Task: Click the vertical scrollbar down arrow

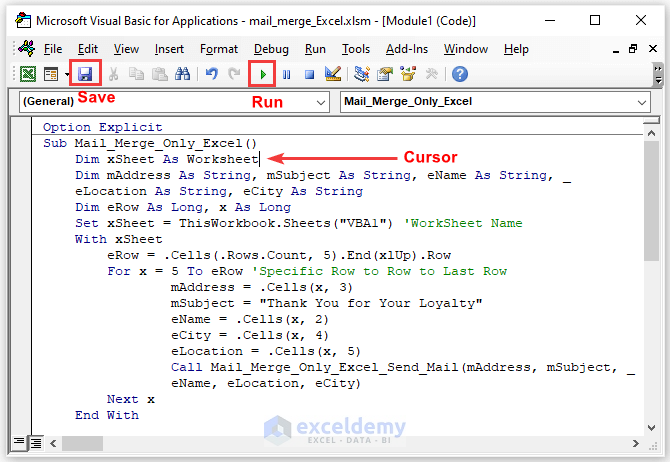Action: 651,427
